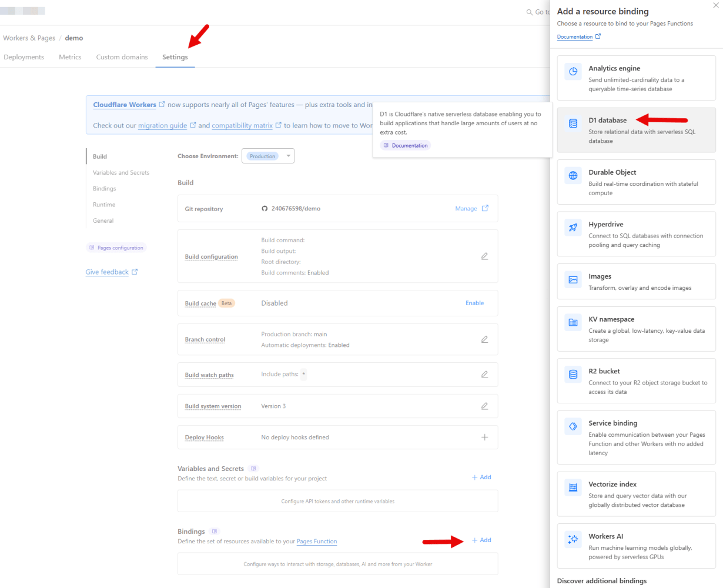Click the Deploy Hooks label

[x=204, y=437]
